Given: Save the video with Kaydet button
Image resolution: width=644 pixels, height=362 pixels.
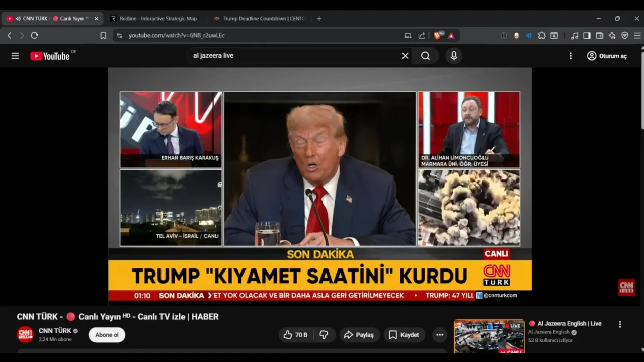Looking at the screenshot, I should 404,335.
